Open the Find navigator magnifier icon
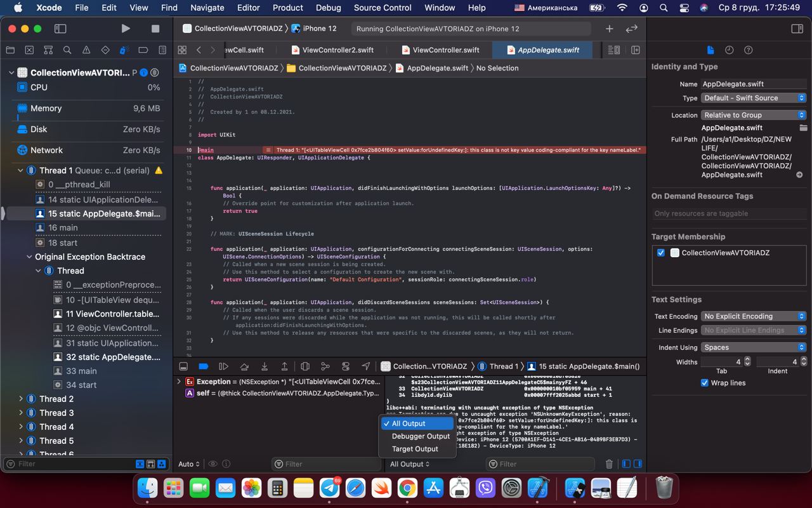 67,50
